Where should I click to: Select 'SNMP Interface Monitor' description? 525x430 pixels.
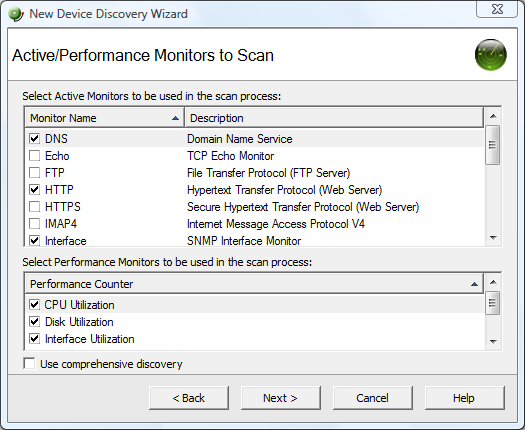(244, 241)
